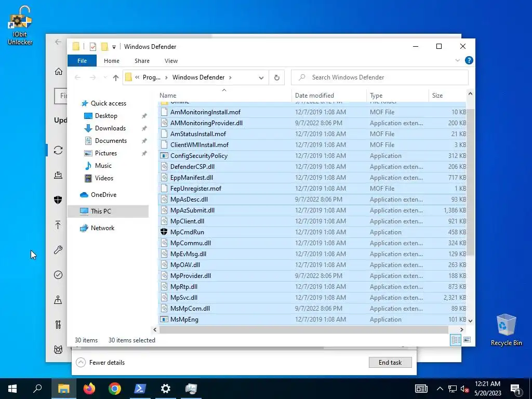532x399 pixels.
Task: Sort by the Size column header
Action: (x=447, y=96)
